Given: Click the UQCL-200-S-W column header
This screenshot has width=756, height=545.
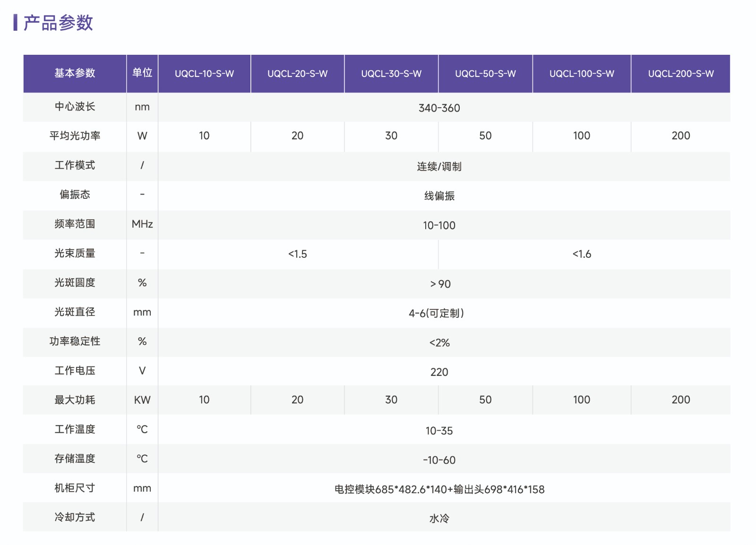Looking at the screenshot, I should pos(680,74).
